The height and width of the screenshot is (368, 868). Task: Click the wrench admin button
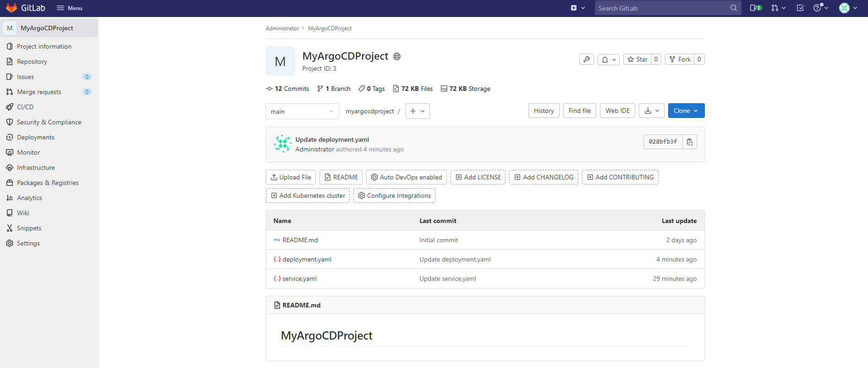[x=586, y=59]
